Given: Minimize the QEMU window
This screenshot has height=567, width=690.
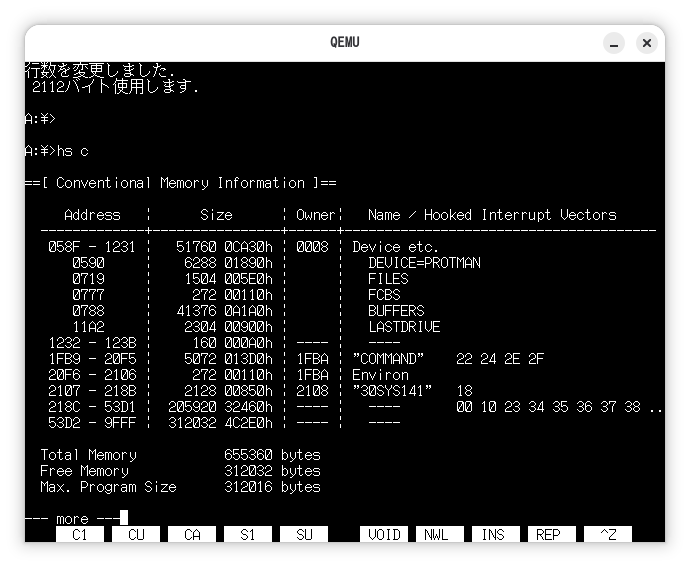Looking at the screenshot, I should (x=614, y=43).
